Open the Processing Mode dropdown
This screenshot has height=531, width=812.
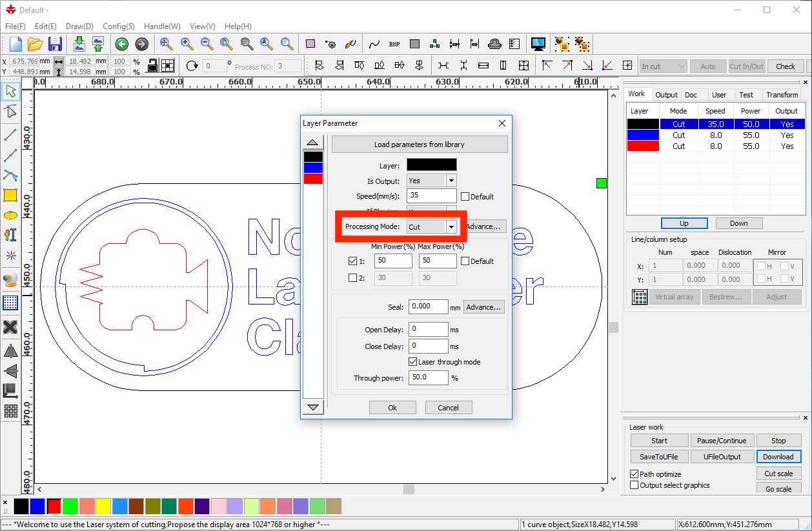451,227
